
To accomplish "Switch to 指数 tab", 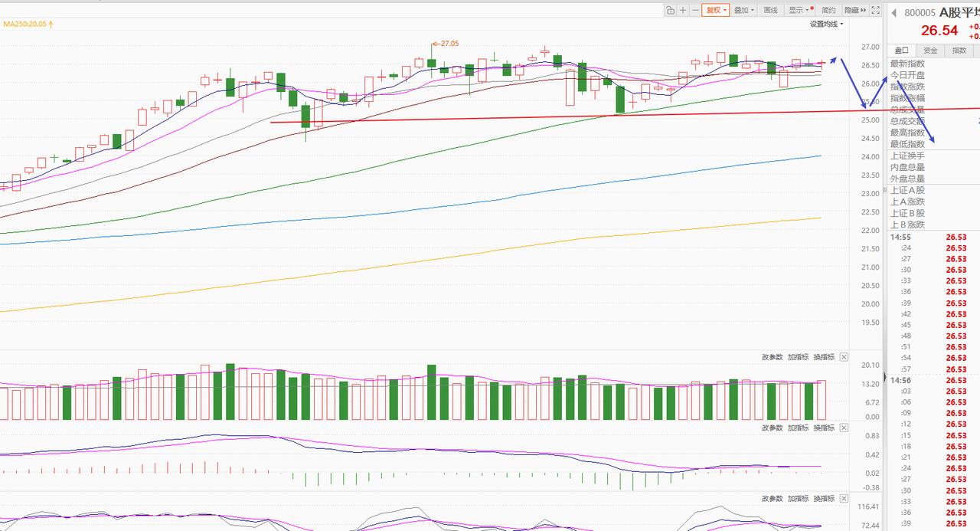I will pos(959,51).
